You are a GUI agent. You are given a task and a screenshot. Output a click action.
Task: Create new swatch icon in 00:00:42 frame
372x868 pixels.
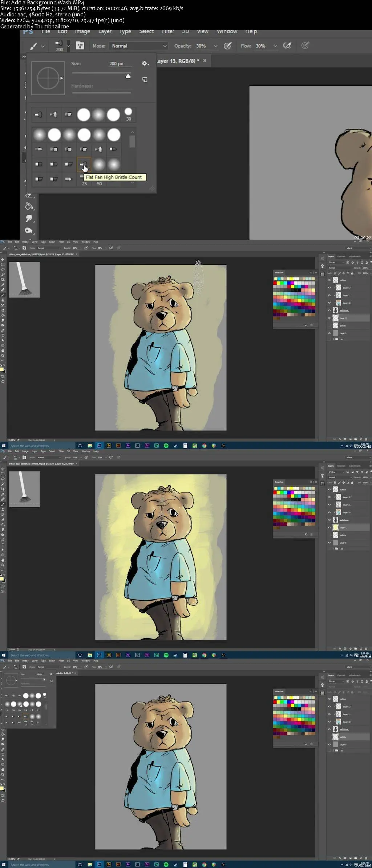(306, 325)
